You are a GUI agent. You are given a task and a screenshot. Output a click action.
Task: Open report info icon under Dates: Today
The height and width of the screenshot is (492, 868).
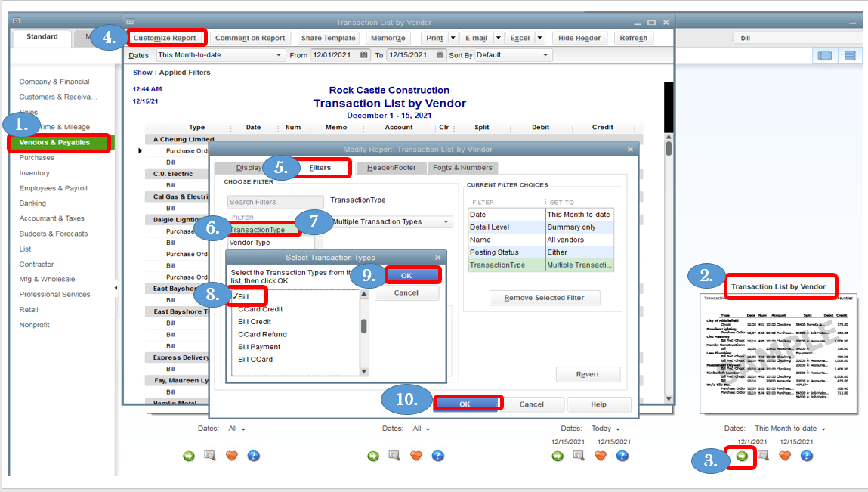click(x=579, y=456)
